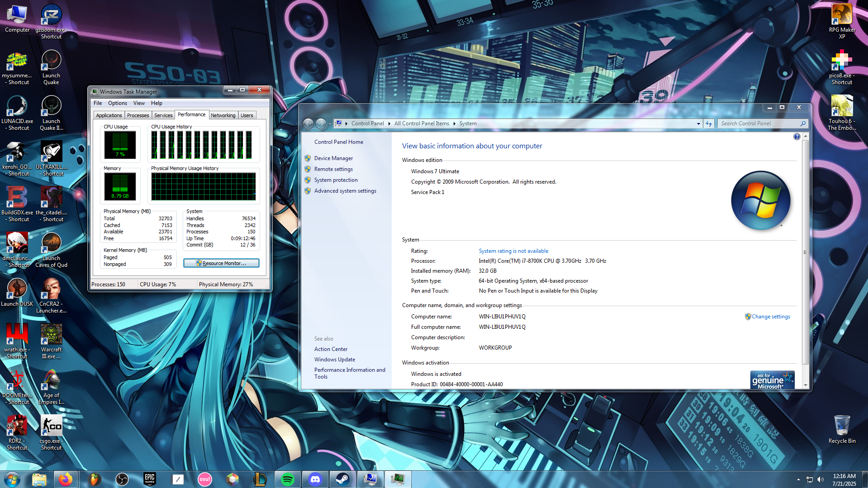The height and width of the screenshot is (488, 868).
Task: Select RPG Maker XP desktop icon
Action: coord(842,21)
